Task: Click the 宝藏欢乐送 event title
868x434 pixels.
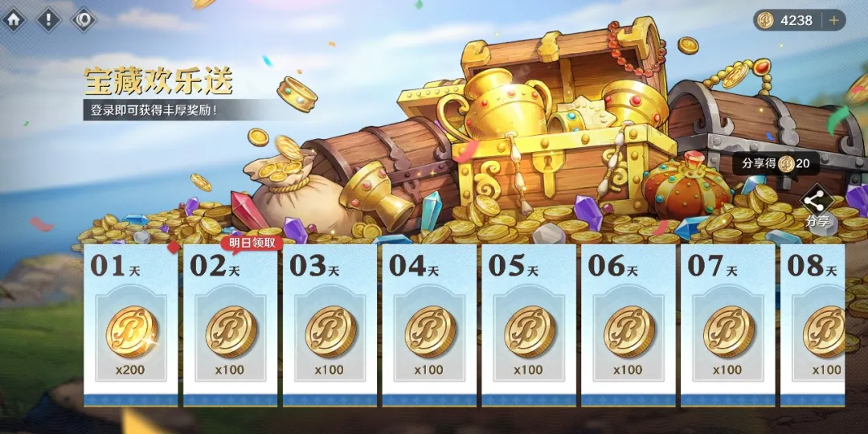Action: coord(158,81)
